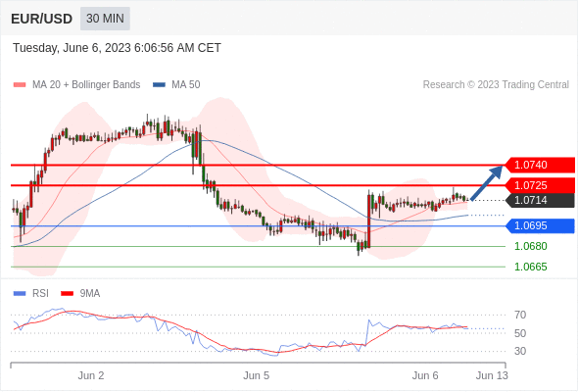The width and height of the screenshot is (578, 392).
Task: Click the date and time stamp text
Action: pyautogui.click(x=117, y=48)
